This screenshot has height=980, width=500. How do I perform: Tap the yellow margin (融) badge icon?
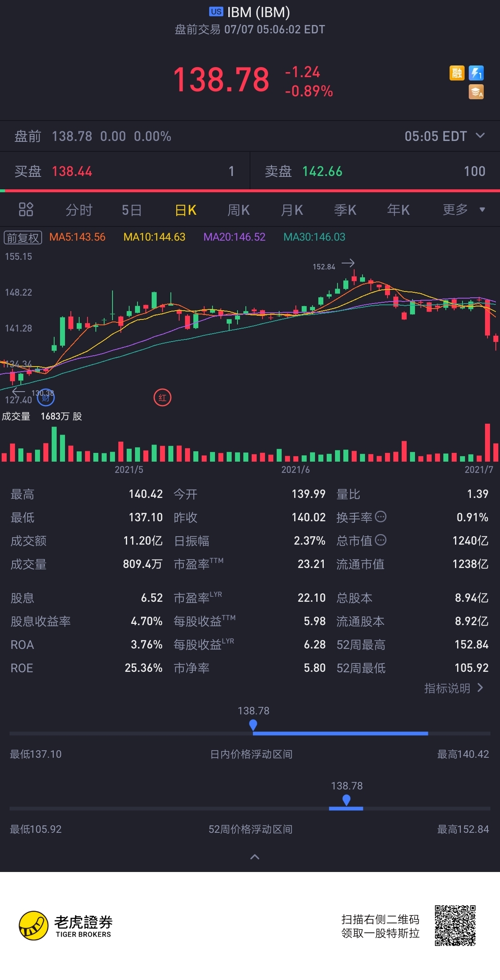tap(457, 73)
